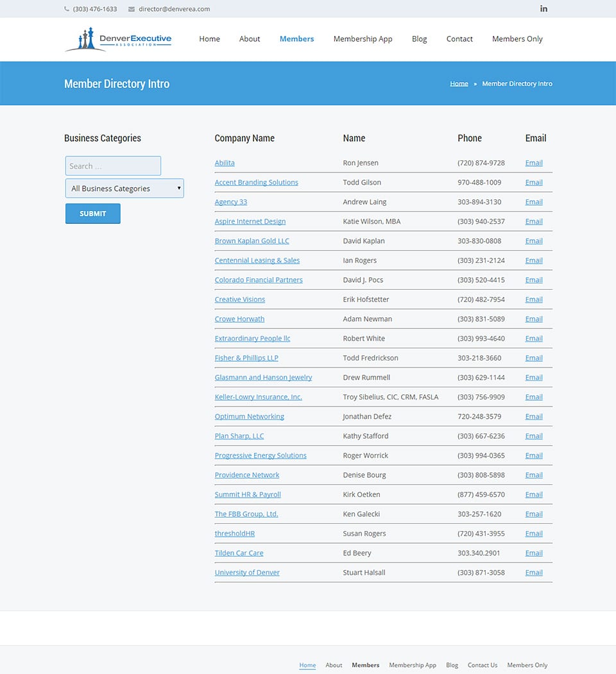This screenshot has height=674, width=616.
Task: Click Email link for Ron Jensen
Action: click(534, 163)
